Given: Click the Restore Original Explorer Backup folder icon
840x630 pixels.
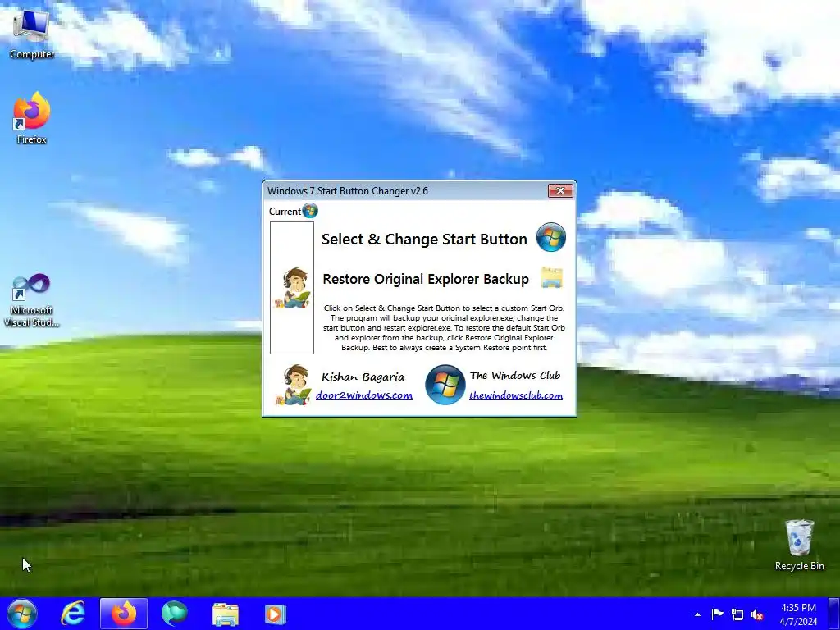Looking at the screenshot, I should [551, 277].
